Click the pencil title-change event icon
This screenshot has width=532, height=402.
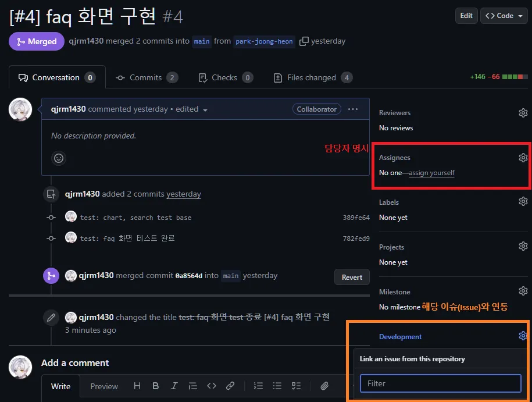[x=51, y=318]
